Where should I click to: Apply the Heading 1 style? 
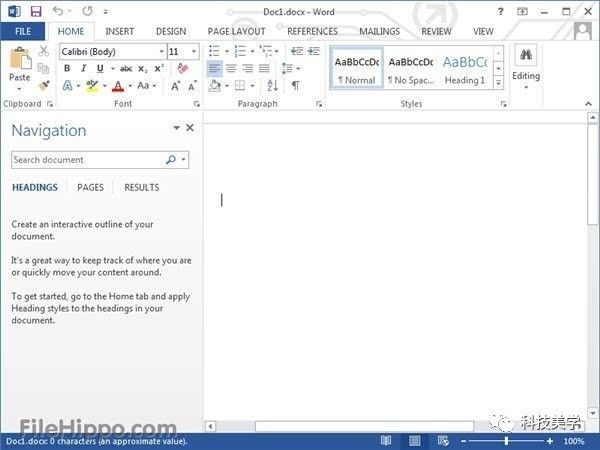(x=465, y=68)
